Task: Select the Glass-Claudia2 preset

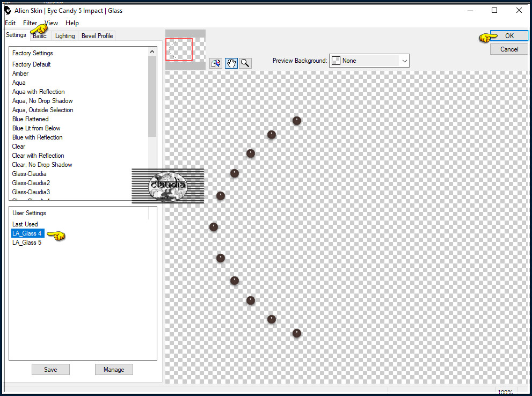Action: coord(31,184)
